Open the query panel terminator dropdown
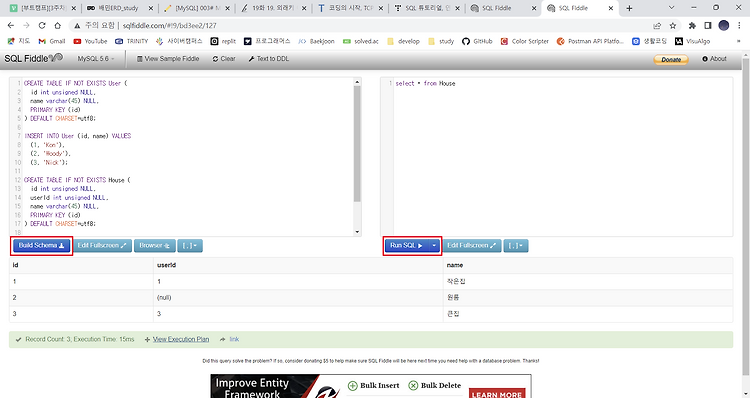Screen dimensions: 750x398 tap(516, 245)
